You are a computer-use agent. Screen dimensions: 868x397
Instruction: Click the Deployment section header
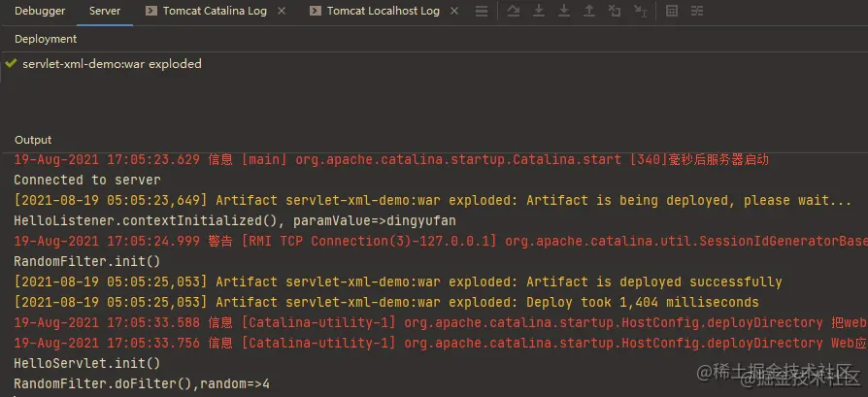coord(46,40)
